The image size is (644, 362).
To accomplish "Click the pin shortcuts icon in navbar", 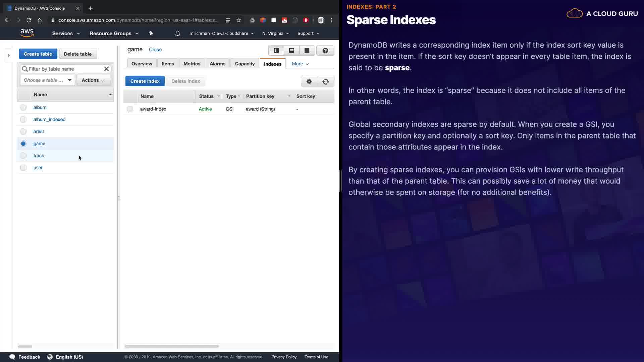I will coord(151,33).
